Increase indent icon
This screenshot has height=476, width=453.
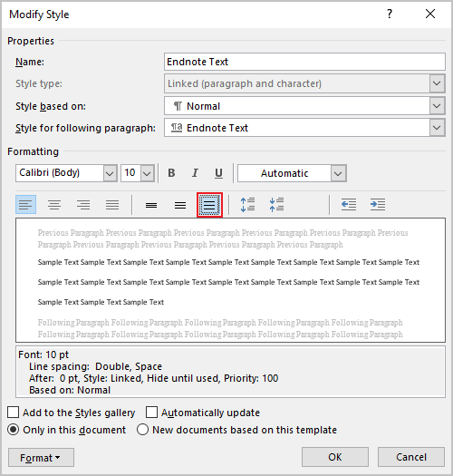pyautogui.click(x=378, y=205)
